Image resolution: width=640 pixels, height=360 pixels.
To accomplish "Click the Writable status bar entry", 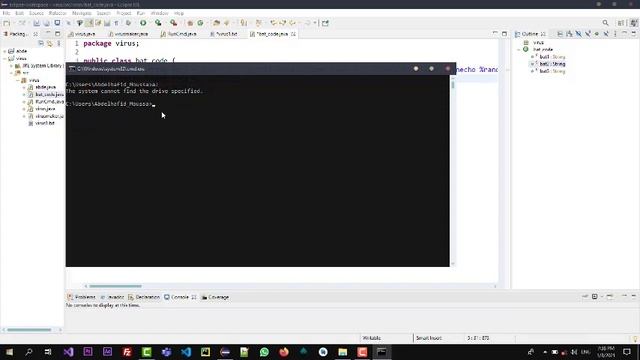I will click(x=372, y=338).
